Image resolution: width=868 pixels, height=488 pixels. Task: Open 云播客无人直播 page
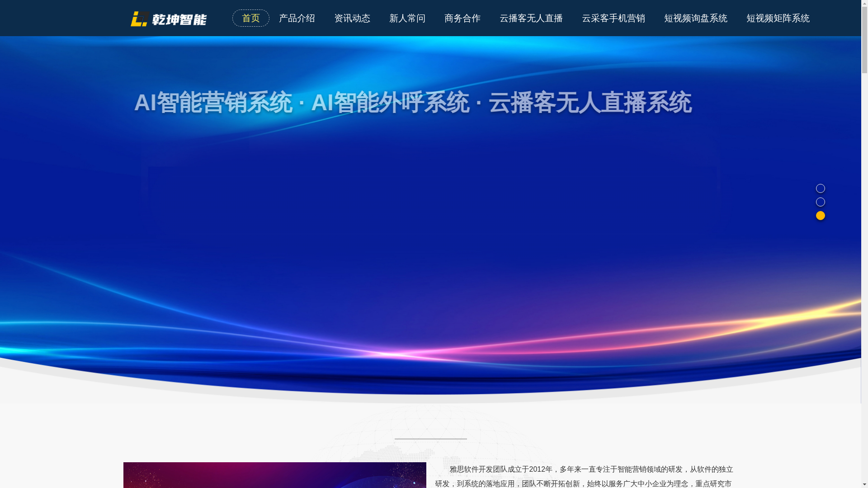tap(531, 18)
